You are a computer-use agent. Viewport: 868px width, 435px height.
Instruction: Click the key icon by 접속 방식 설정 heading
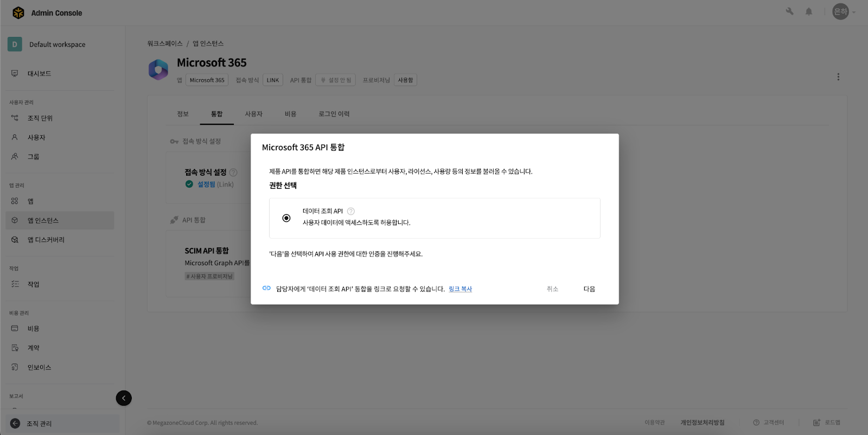[x=174, y=142]
